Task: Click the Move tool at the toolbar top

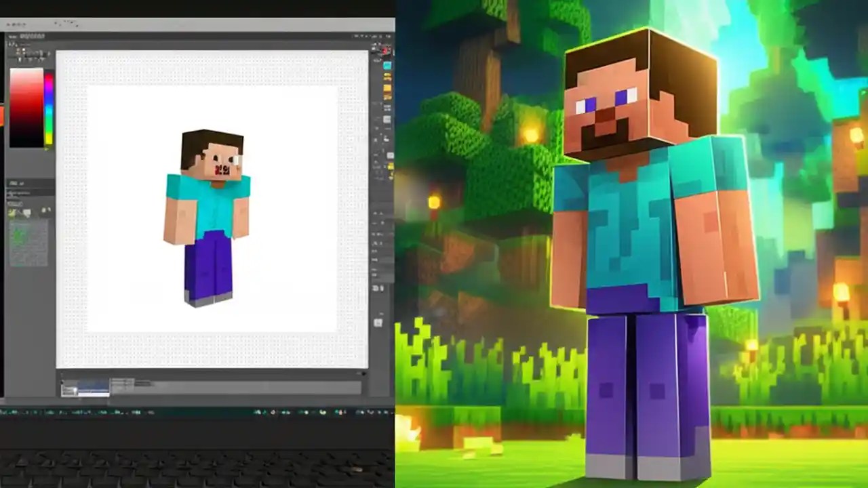Action: coord(384,51)
